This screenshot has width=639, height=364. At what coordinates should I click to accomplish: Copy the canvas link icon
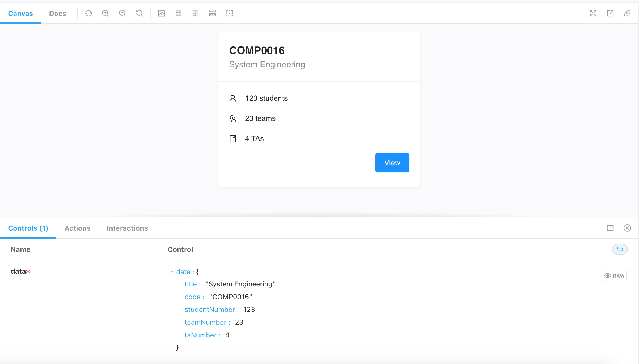tap(627, 13)
